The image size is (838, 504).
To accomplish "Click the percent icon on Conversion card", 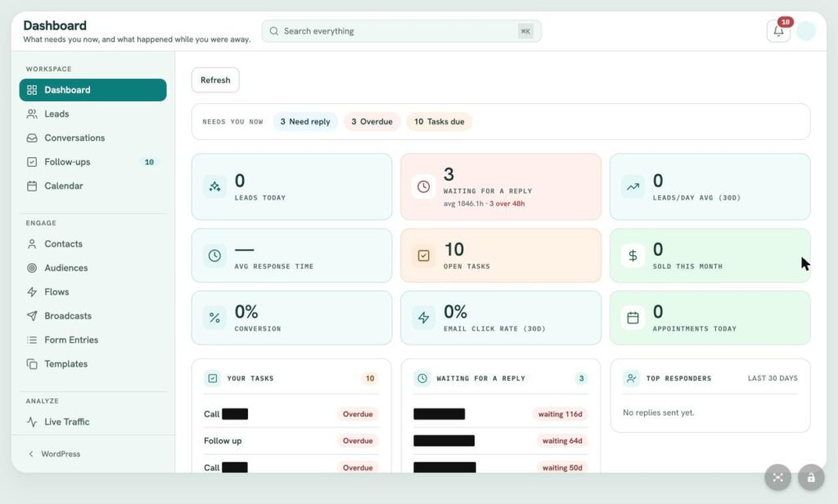I will (215, 317).
